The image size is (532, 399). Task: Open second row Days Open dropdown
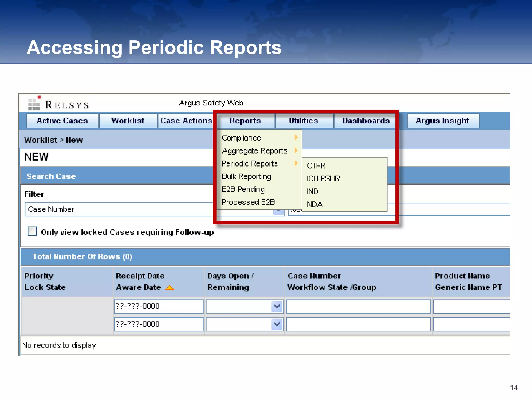(277, 324)
